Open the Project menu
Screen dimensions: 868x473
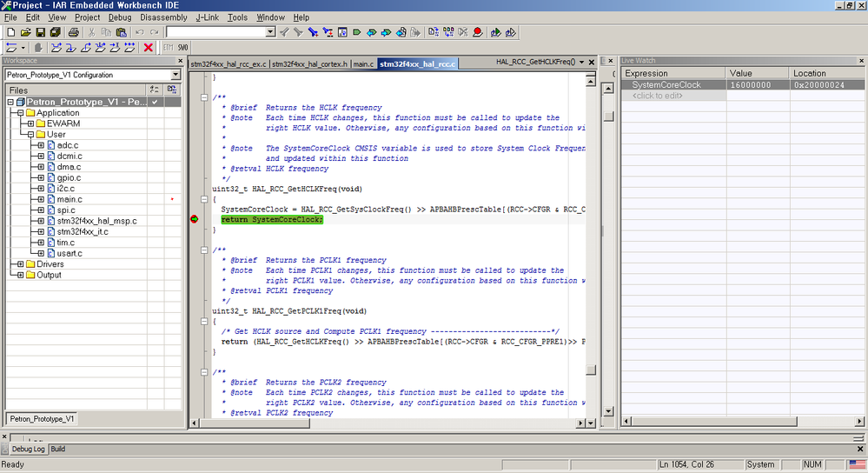(88, 17)
